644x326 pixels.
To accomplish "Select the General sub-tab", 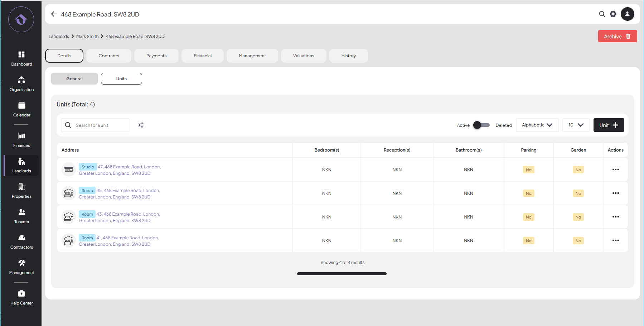I will [74, 79].
